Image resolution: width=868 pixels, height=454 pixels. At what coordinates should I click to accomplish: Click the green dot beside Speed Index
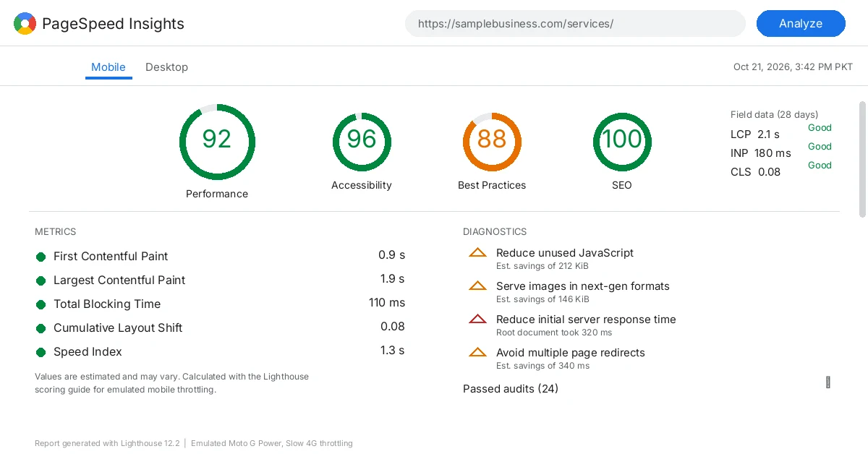(41, 352)
